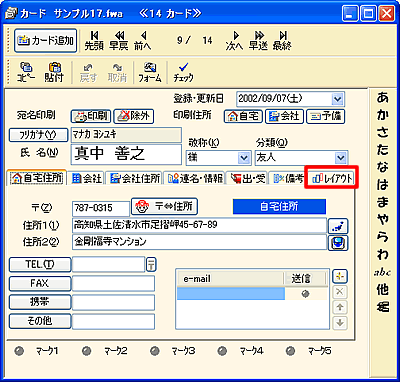
Task: Click the 住所2 field 金剛福寺マンション
Action: [x=199, y=242]
